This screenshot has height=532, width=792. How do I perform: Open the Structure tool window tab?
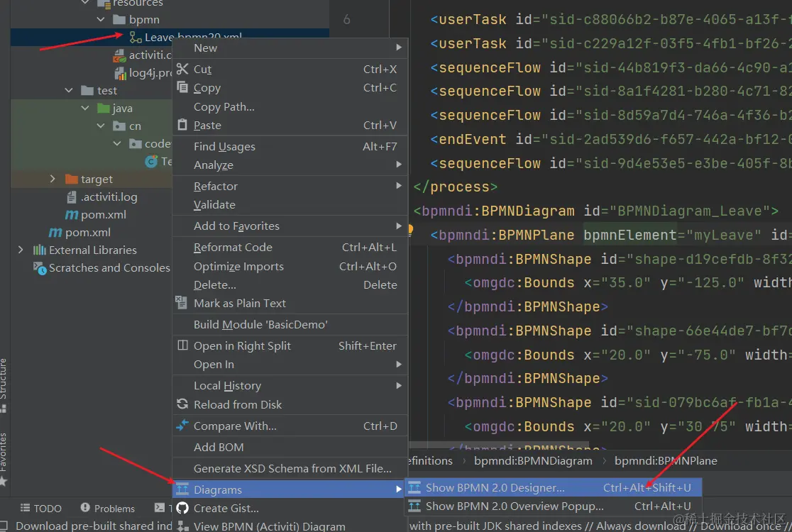coord(4,386)
